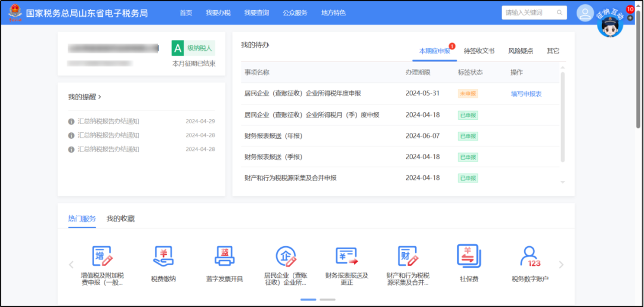This screenshot has height=307, width=644.
Task: Click the keyword search input field
Action: tap(529, 13)
